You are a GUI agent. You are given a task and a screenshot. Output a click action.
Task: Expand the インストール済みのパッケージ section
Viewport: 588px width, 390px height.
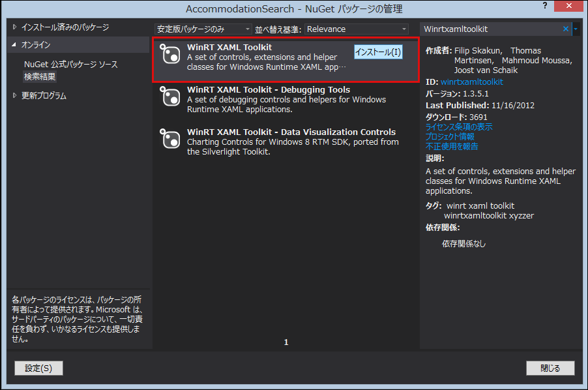[x=14, y=27]
